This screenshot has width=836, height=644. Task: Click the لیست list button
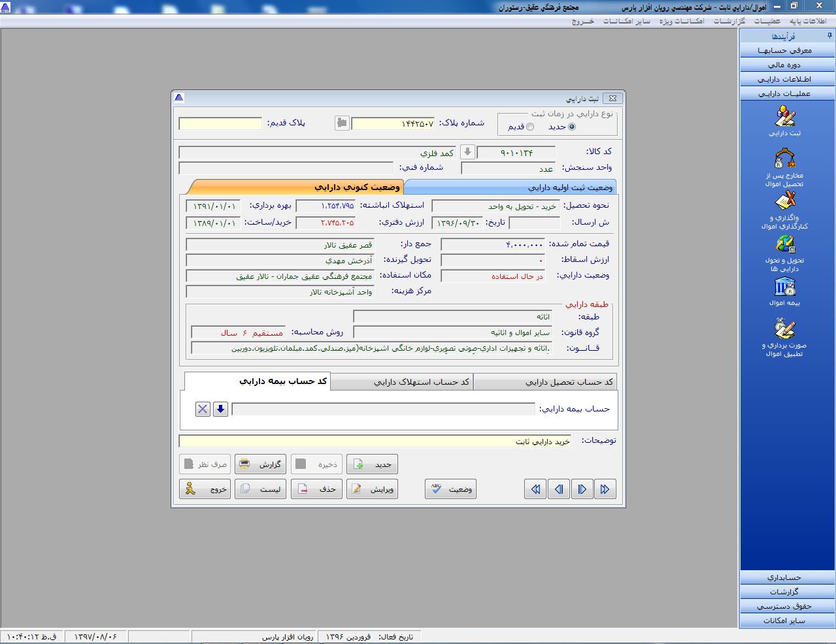point(260,489)
